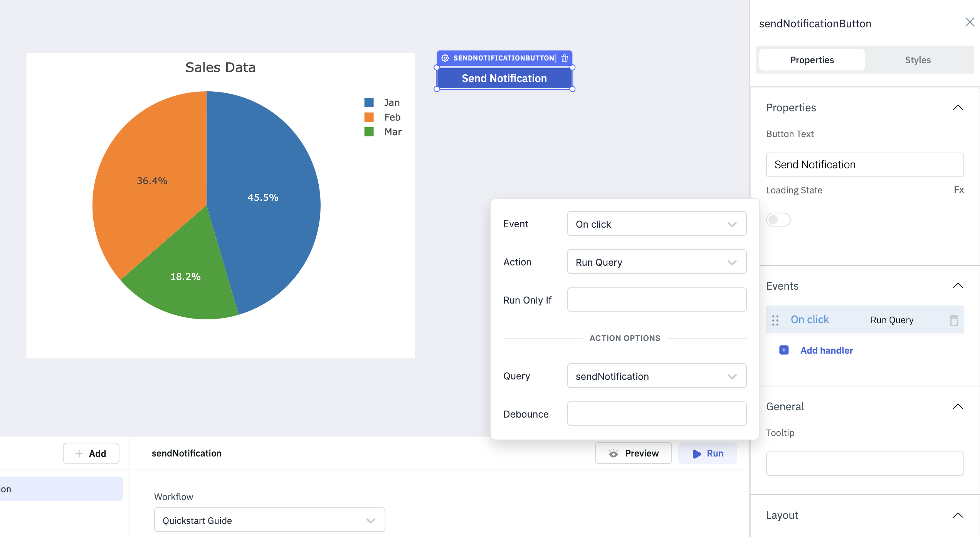Image resolution: width=980 pixels, height=537 pixels.
Task: Click the settings gear icon on button widget
Action: (446, 57)
